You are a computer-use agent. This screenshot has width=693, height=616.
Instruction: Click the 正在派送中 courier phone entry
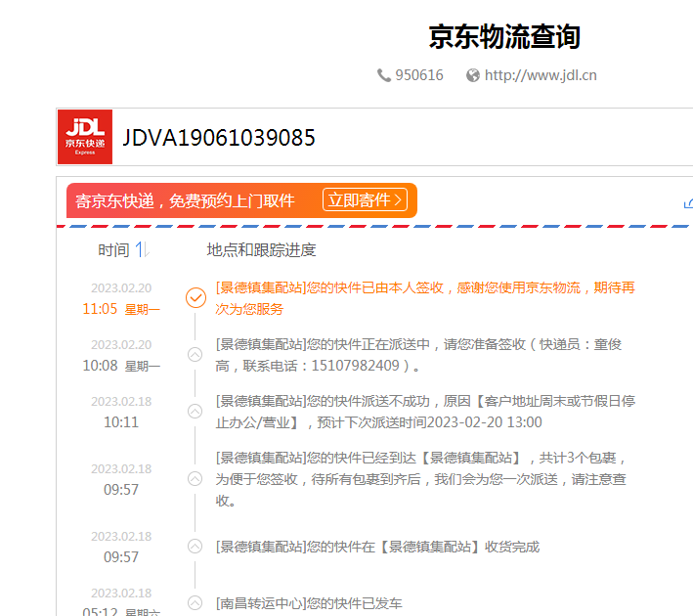tap(419, 355)
